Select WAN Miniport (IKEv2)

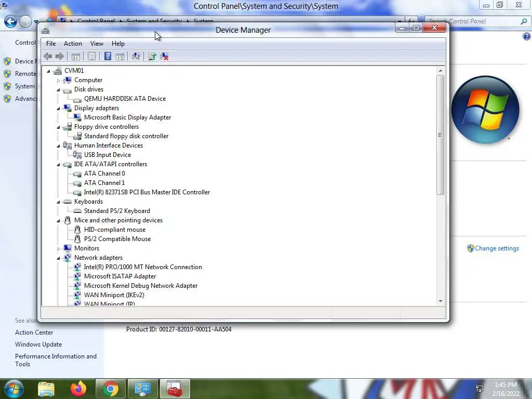pos(114,295)
